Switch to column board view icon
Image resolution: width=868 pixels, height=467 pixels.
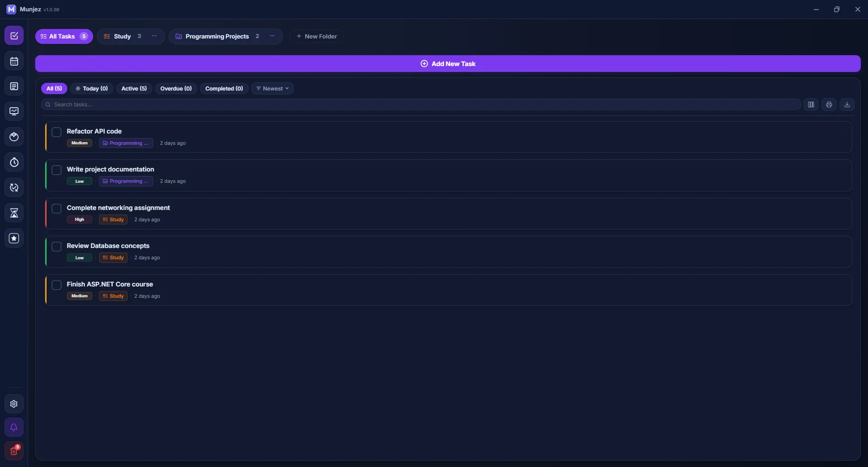click(x=811, y=105)
